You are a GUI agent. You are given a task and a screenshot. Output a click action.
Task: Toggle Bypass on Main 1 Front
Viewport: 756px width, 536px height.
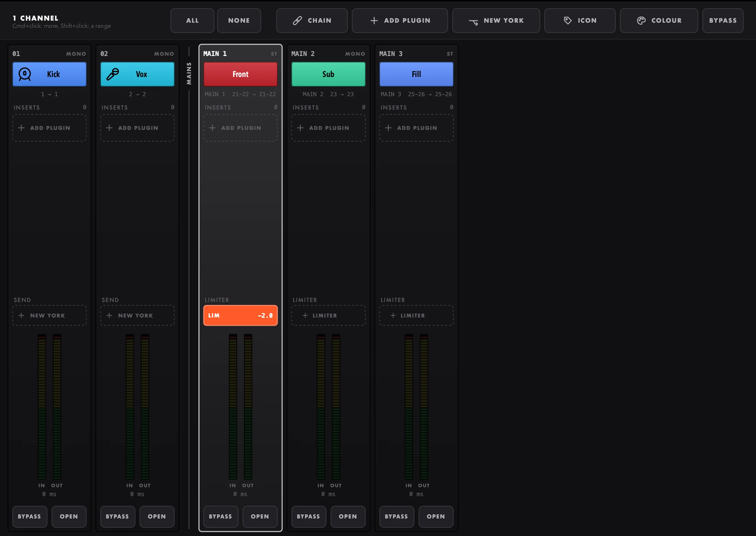tap(221, 516)
